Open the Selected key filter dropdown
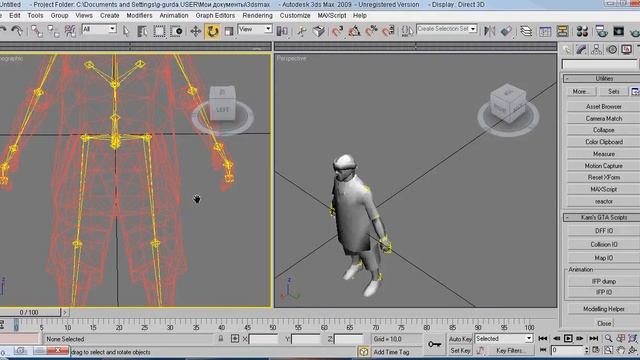The width and height of the screenshot is (640, 360). click(x=504, y=339)
